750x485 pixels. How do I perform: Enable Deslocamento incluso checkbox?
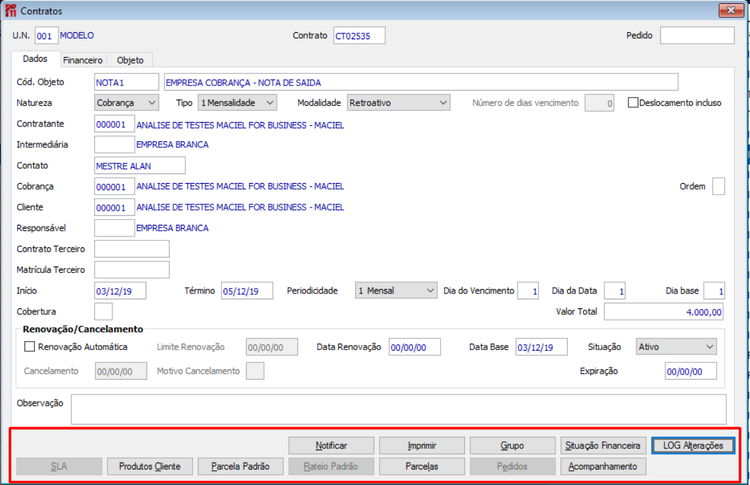tap(633, 102)
